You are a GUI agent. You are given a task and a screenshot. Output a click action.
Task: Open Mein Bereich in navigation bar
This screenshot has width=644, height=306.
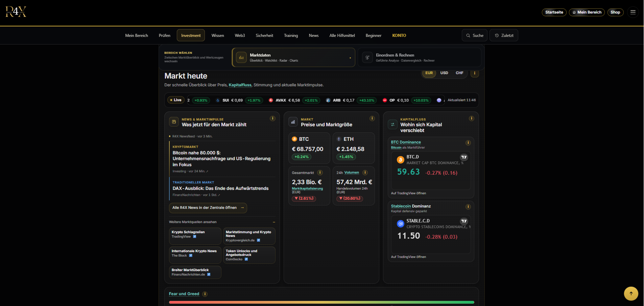point(137,36)
